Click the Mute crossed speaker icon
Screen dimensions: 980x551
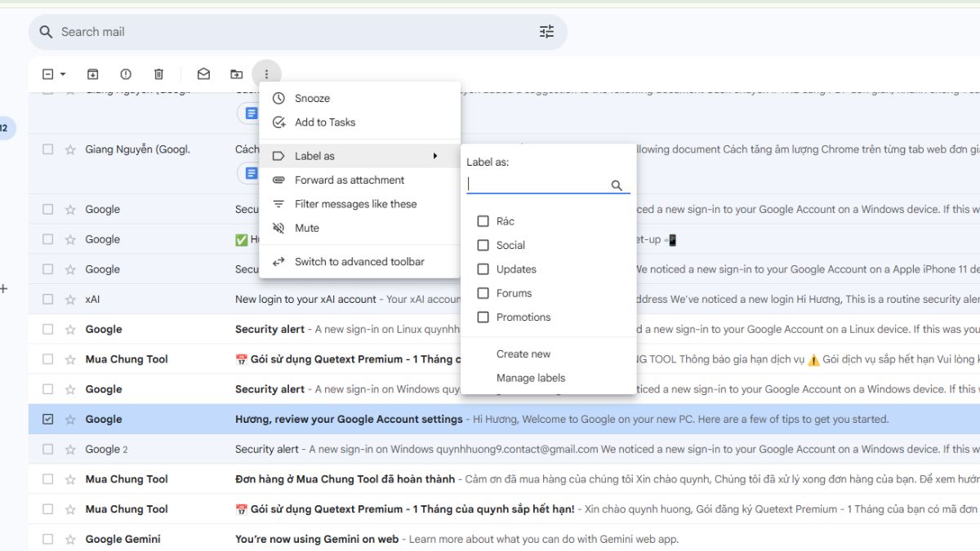[x=278, y=229]
